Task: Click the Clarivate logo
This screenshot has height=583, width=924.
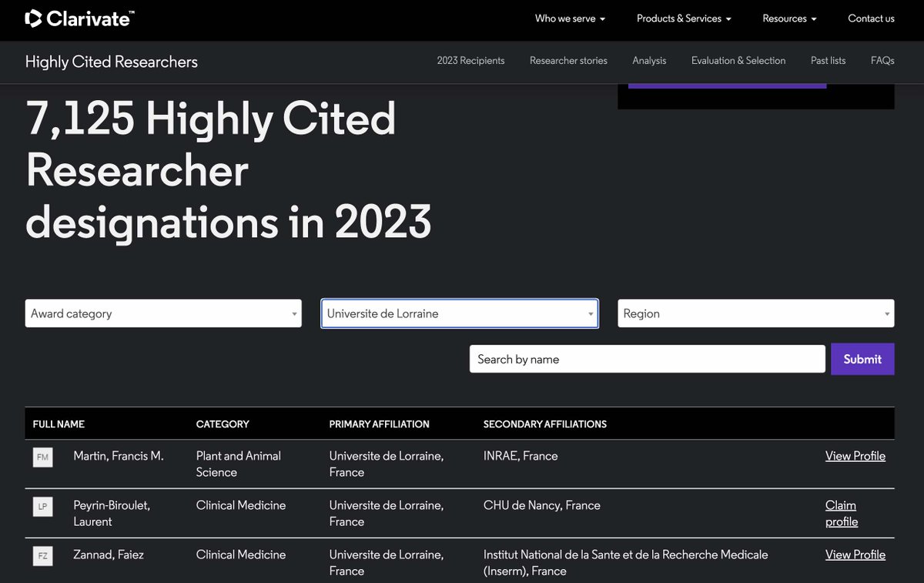Action: [x=80, y=18]
